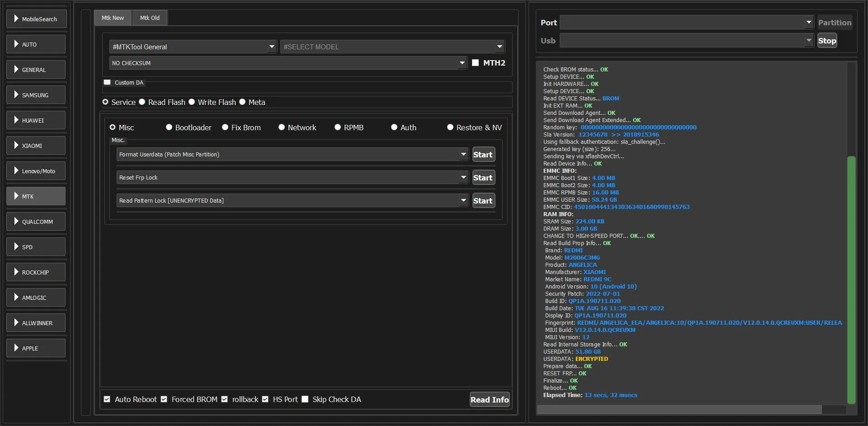Open the NO CHECKSUM dropdown
Viewport: 868px width, 426px height.
click(x=288, y=63)
